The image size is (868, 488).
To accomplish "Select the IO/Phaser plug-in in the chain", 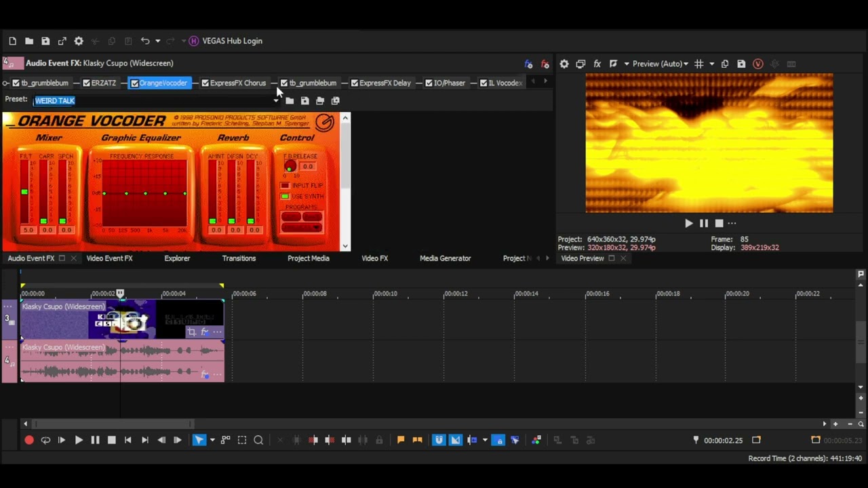I will click(x=450, y=83).
